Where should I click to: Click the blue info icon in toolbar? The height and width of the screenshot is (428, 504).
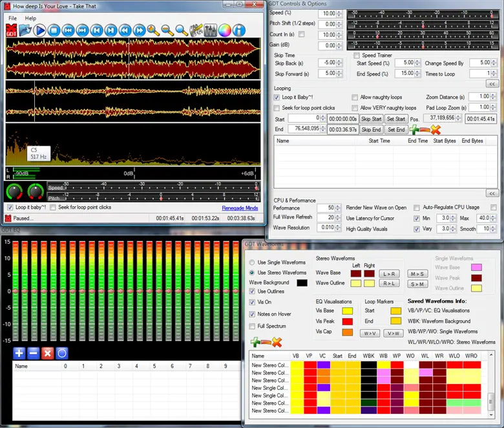pos(239,30)
